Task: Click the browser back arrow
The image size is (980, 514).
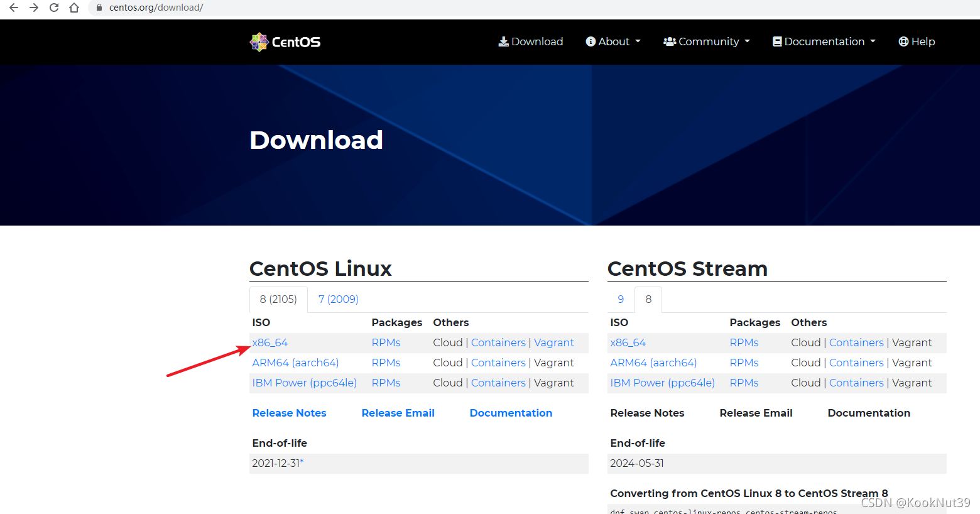Action: 14,8
